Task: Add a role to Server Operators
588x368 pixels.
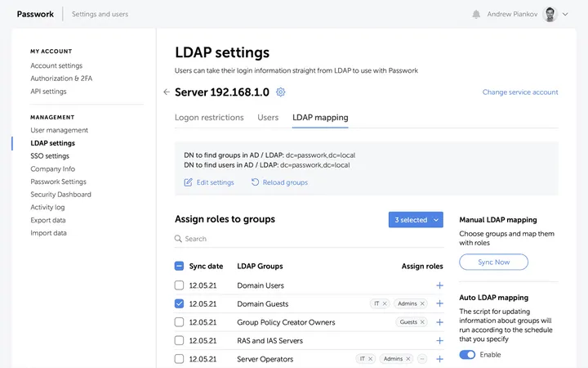Action: pyautogui.click(x=439, y=359)
